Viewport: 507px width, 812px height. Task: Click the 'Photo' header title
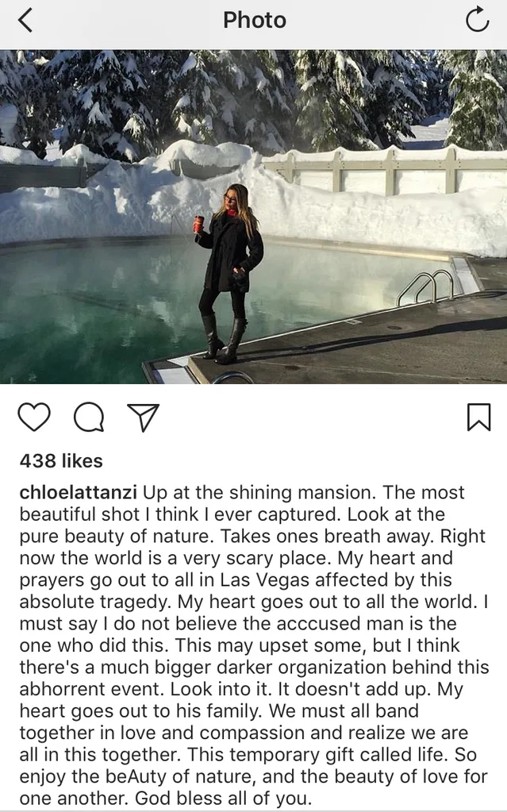tap(254, 20)
